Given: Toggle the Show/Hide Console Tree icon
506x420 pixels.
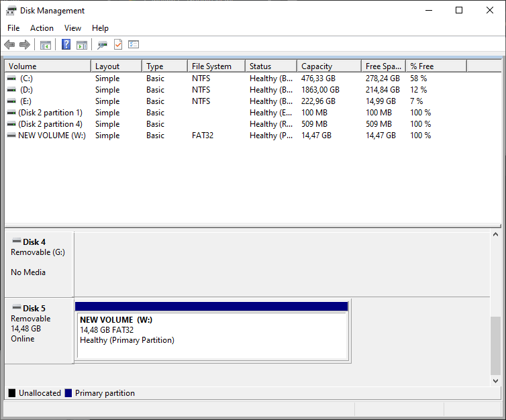Looking at the screenshot, I should (46, 45).
